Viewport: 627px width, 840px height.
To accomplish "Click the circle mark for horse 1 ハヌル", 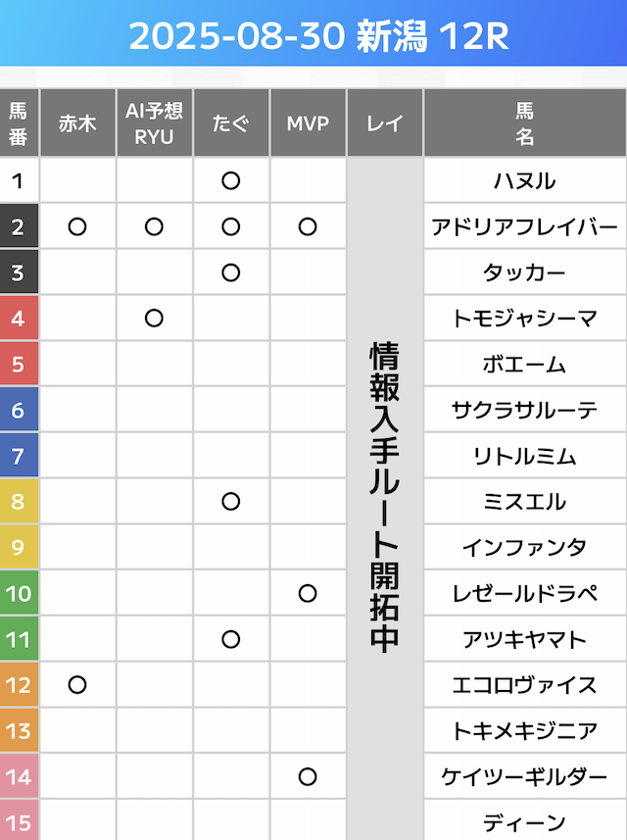I will tap(231, 181).
